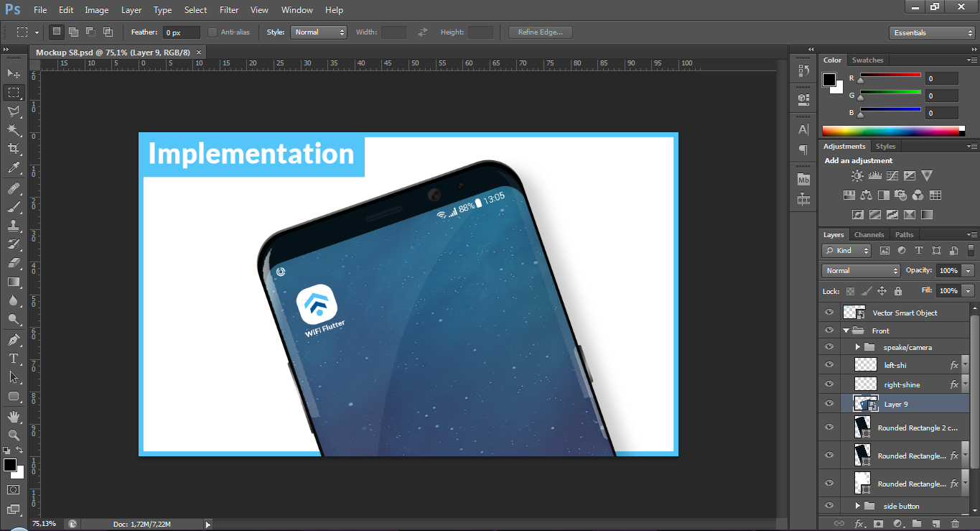This screenshot has width=980, height=531.
Task: Click the Refine Edge button
Action: pyautogui.click(x=540, y=32)
